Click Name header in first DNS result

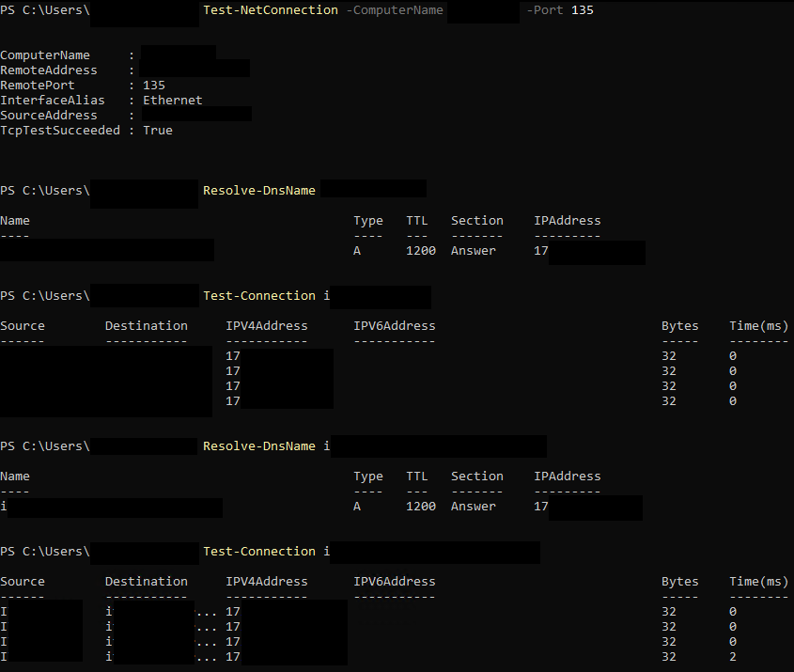[15, 221]
